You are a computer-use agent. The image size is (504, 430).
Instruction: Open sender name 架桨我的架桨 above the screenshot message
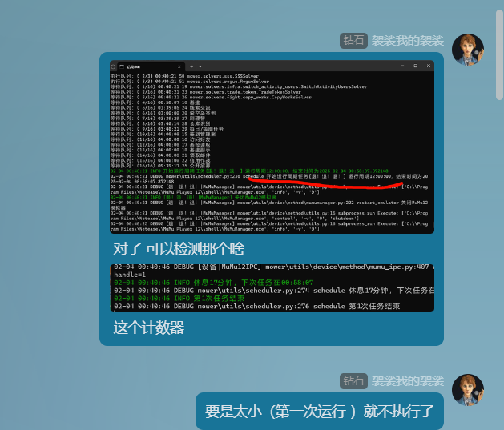tap(408, 41)
